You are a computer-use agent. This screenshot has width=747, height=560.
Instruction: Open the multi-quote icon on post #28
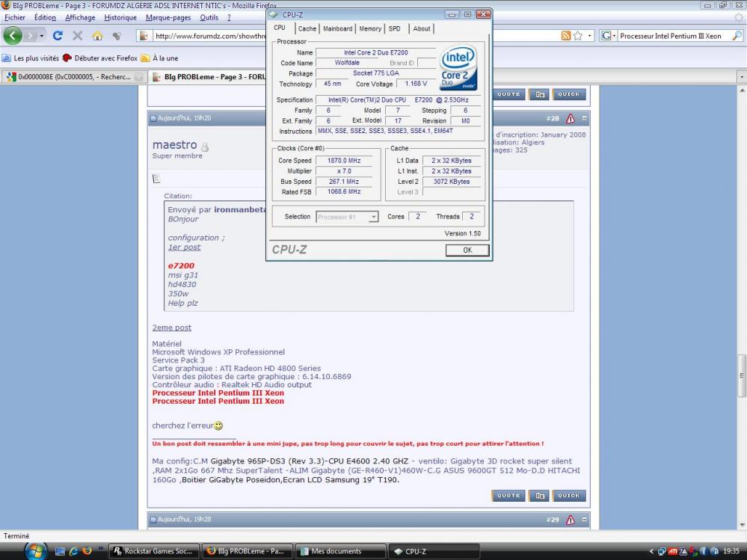539,94
